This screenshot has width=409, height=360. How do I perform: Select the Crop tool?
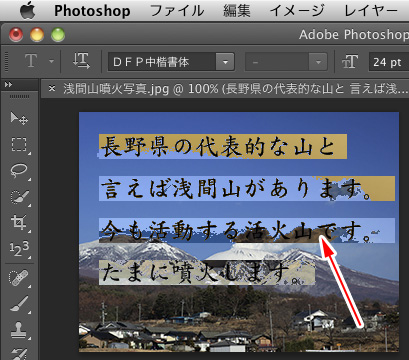(19, 222)
